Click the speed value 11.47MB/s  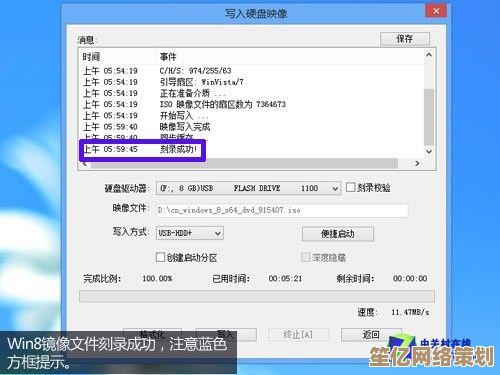click(x=410, y=312)
